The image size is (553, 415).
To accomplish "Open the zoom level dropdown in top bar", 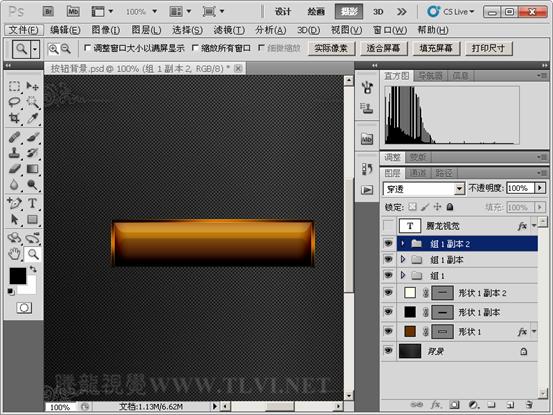I will click(154, 12).
